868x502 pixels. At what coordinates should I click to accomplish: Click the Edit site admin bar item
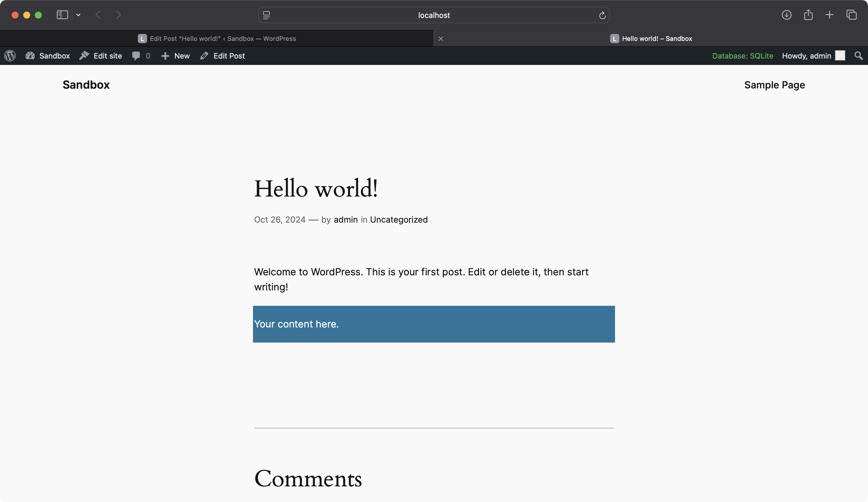click(x=101, y=56)
